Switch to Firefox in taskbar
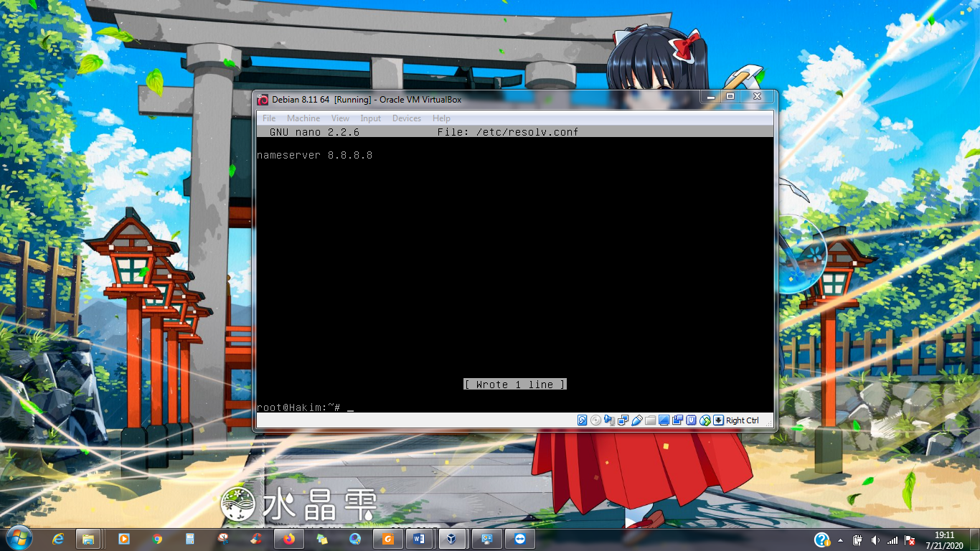This screenshot has width=980, height=551. click(x=288, y=539)
